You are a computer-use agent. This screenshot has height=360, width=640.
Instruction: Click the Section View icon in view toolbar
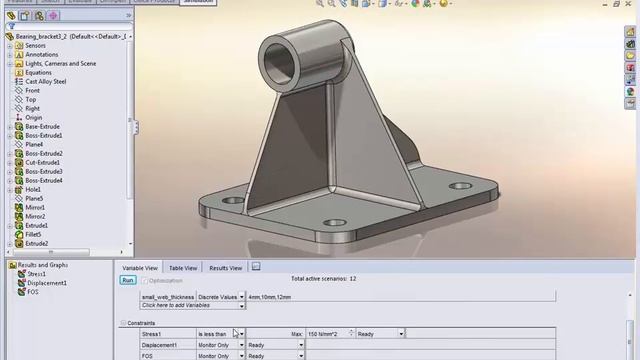[354, 3]
